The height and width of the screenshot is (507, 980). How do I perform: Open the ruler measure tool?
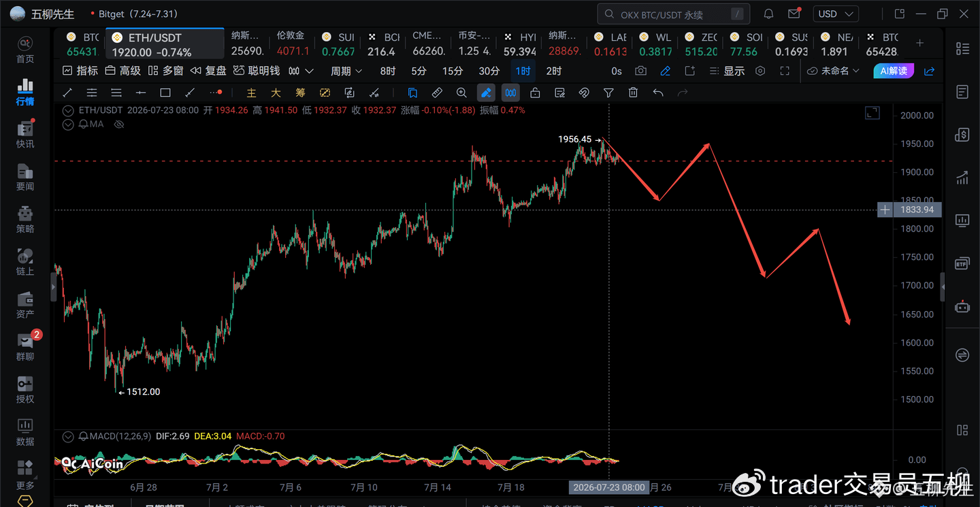(437, 93)
